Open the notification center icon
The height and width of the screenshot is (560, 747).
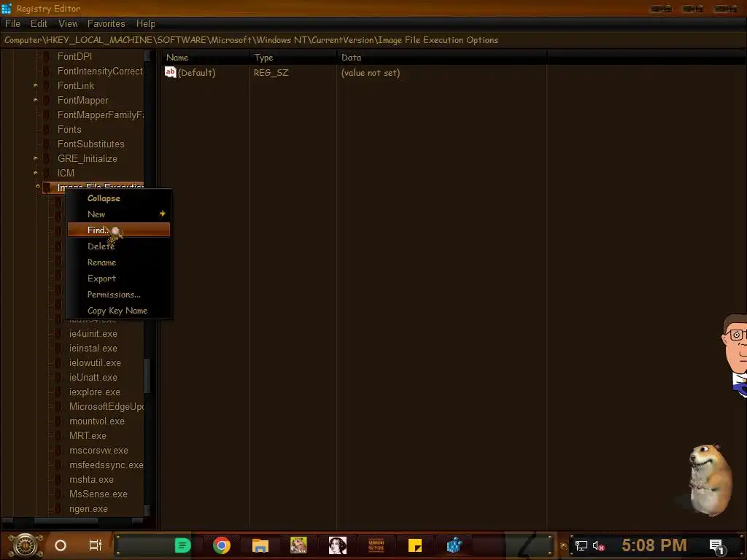[x=716, y=546]
